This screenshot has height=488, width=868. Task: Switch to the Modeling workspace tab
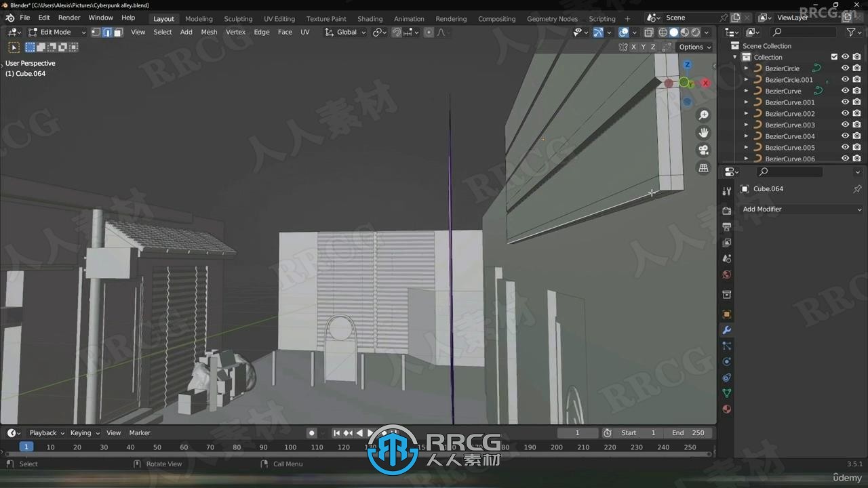199,18
